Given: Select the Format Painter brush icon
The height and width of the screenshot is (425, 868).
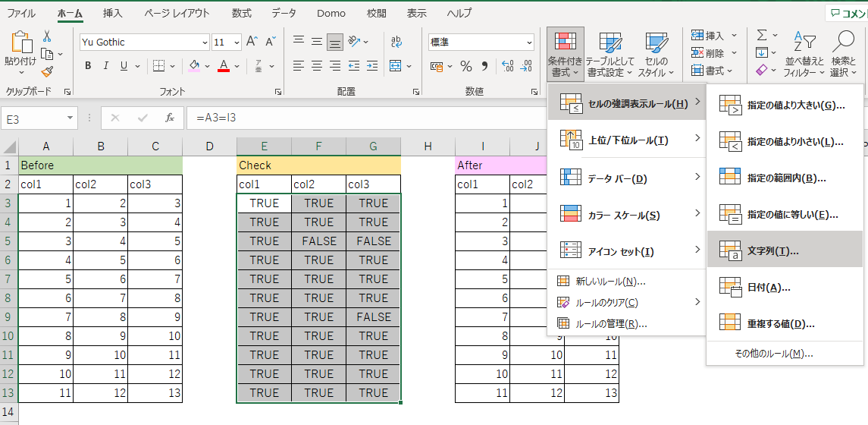Looking at the screenshot, I should point(47,72).
